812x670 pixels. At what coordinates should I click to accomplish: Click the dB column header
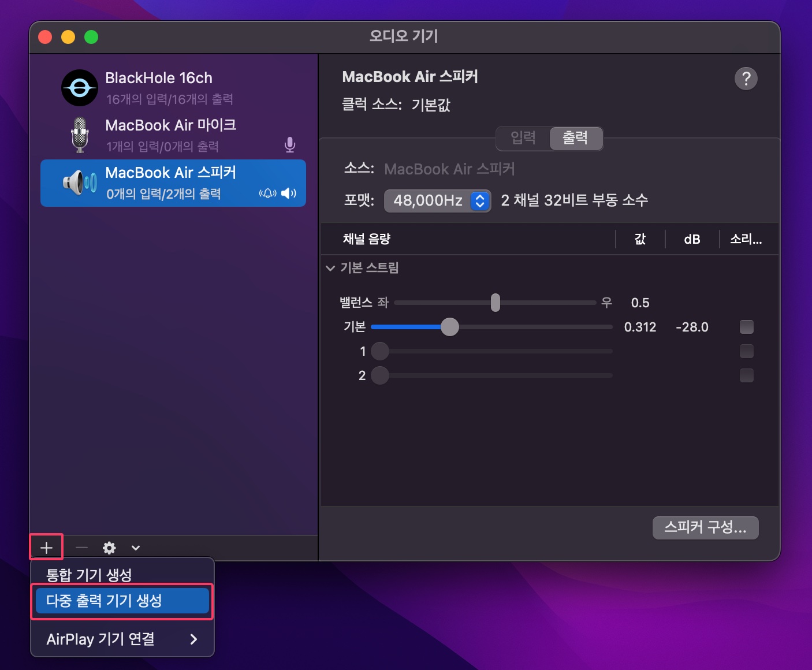692,239
